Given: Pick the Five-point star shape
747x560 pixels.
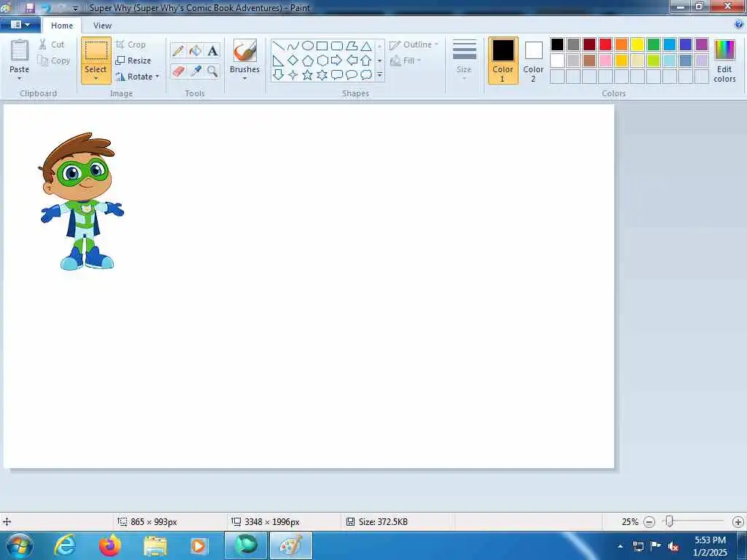Looking at the screenshot, I should [x=308, y=75].
